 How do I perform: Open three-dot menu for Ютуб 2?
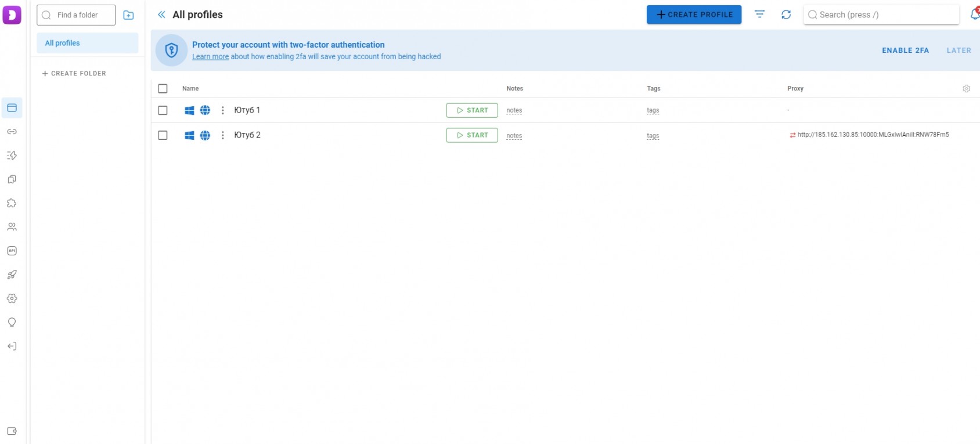tap(222, 135)
